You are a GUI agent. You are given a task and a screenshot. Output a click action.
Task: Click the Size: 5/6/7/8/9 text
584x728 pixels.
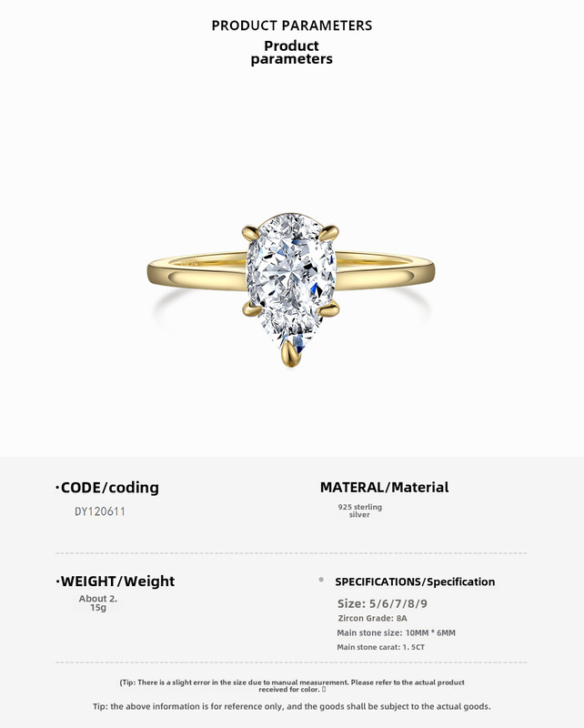(383, 603)
